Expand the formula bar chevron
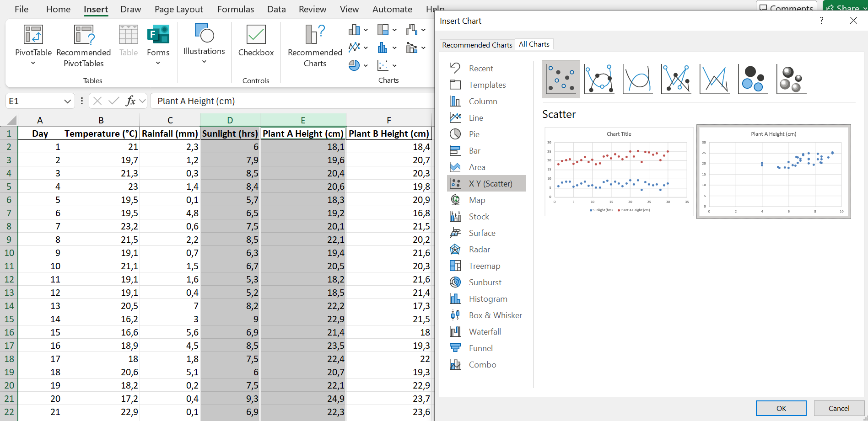This screenshot has height=421, width=868. (142, 101)
